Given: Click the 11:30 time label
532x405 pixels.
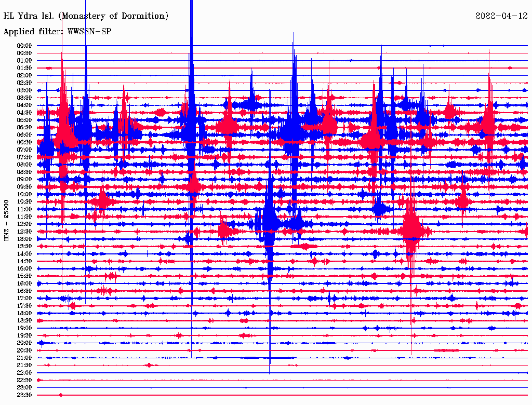Looking at the screenshot, I should pyautogui.click(x=24, y=217).
